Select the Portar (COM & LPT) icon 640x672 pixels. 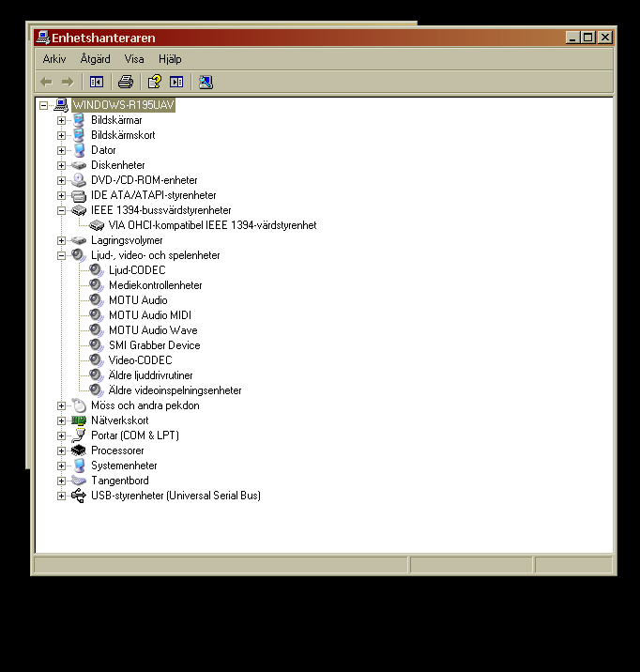click(79, 435)
